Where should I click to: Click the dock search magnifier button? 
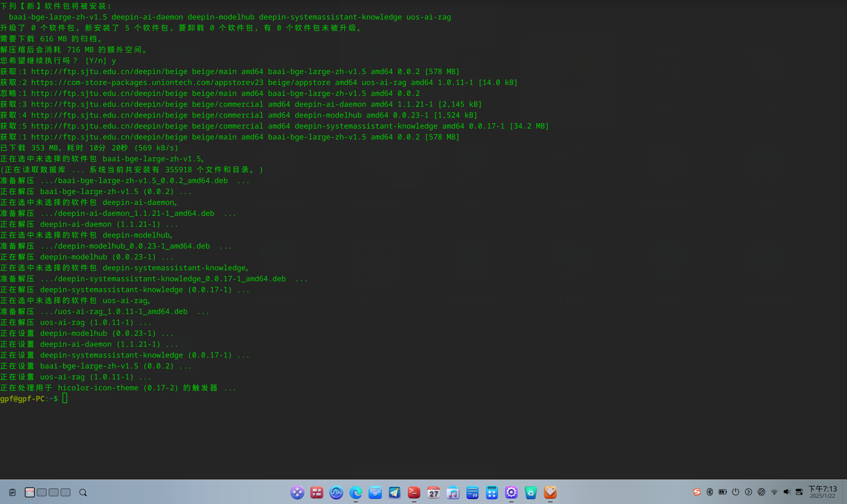[83, 492]
